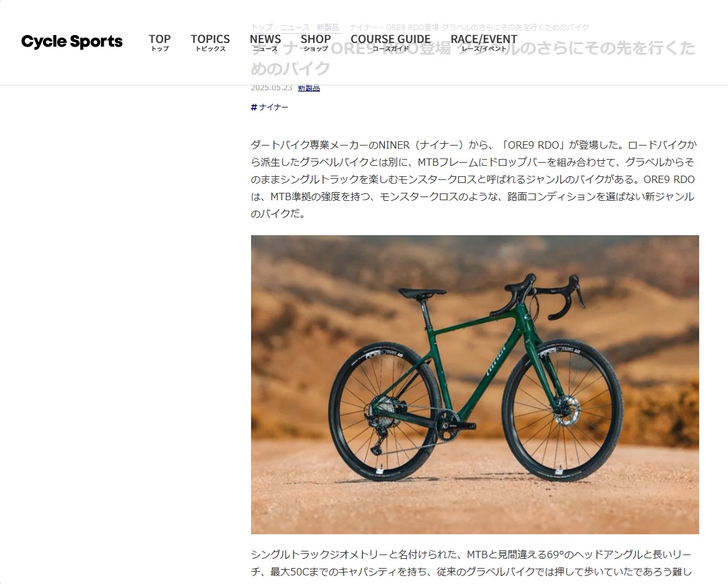The height and width of the screenshot is (584, 728).
Task: Click the paragraph starting シングルトラックジオメトリー
Action: coord(471,563)
